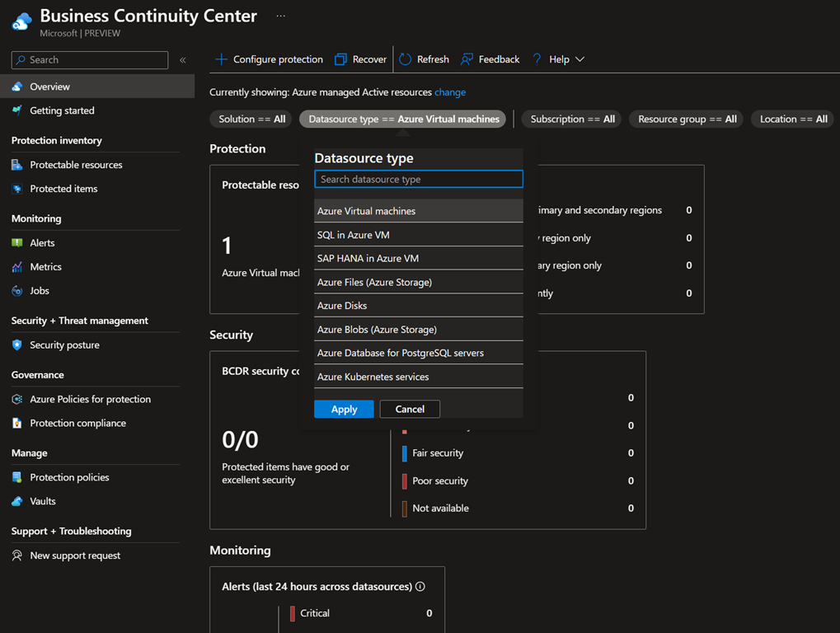This screenshot has width=840, height=633.
Task: Open Metrics via its chart icon
Action: (17, 267)
